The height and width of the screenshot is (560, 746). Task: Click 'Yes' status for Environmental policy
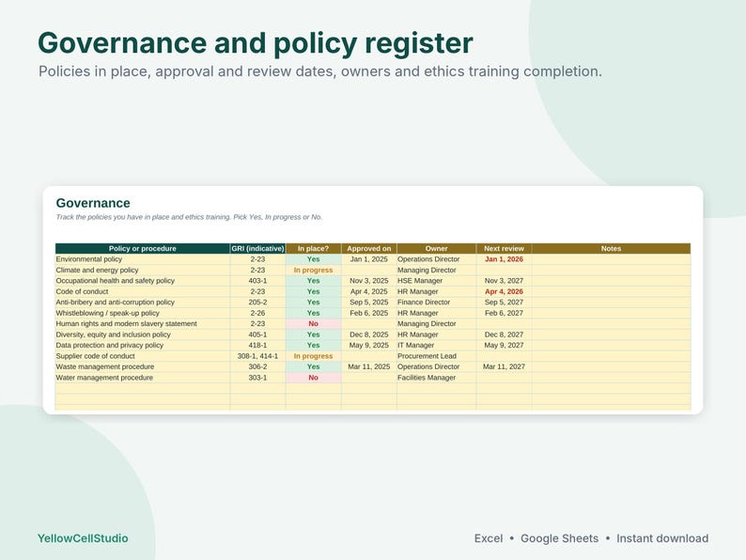314,259
